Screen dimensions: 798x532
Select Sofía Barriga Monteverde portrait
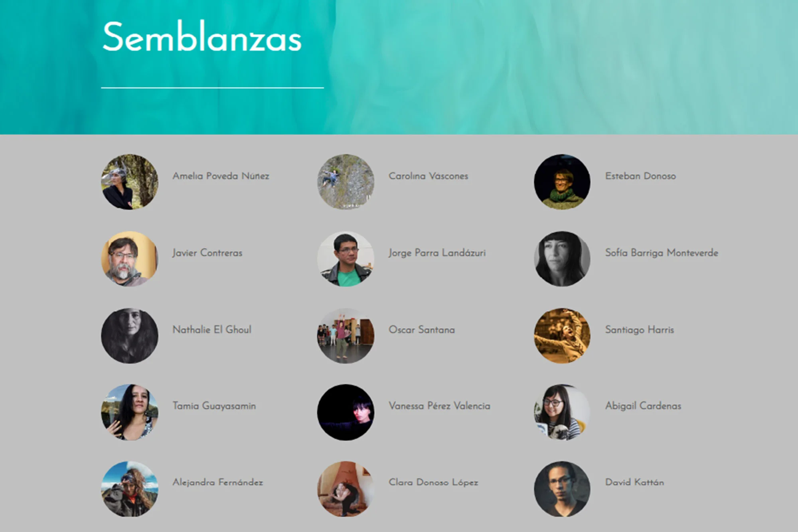pyautogui.click(x=562, y=259)
